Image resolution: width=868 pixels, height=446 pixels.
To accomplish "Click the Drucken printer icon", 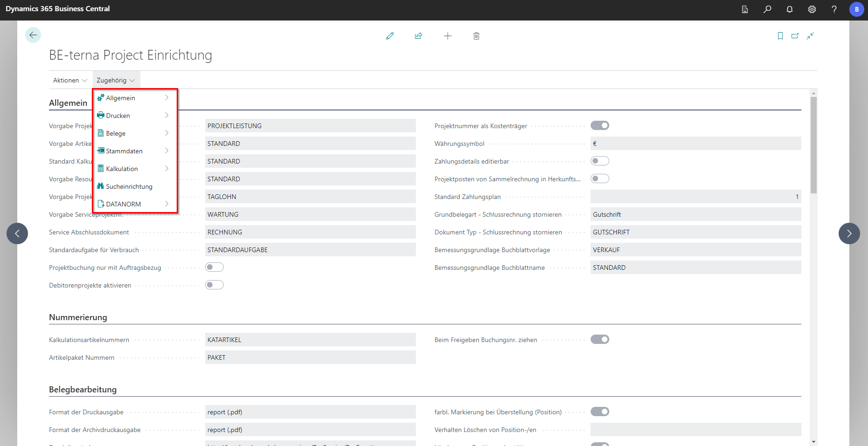I will click(101, 115).
